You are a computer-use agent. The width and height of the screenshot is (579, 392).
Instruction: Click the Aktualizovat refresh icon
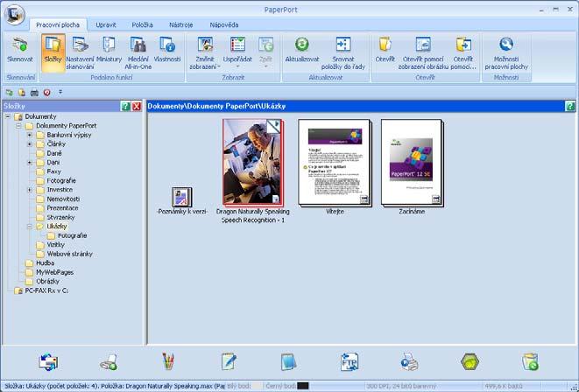302,45
